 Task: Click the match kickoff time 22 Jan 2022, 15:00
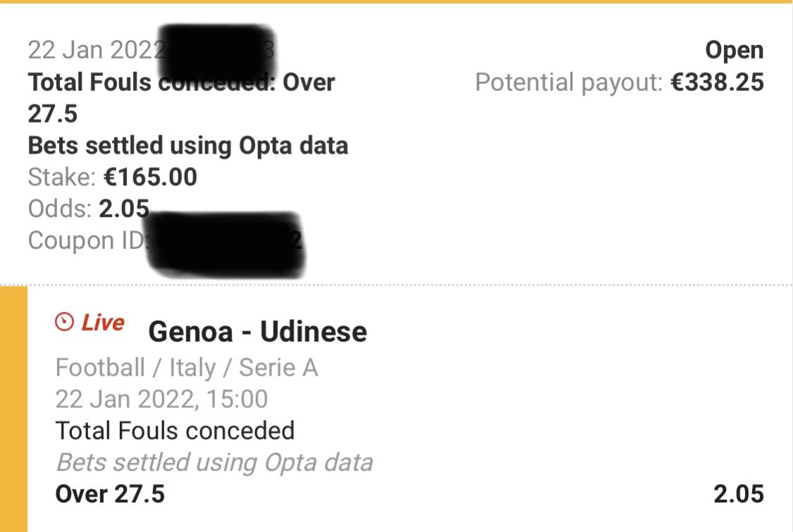pos(161,400)
